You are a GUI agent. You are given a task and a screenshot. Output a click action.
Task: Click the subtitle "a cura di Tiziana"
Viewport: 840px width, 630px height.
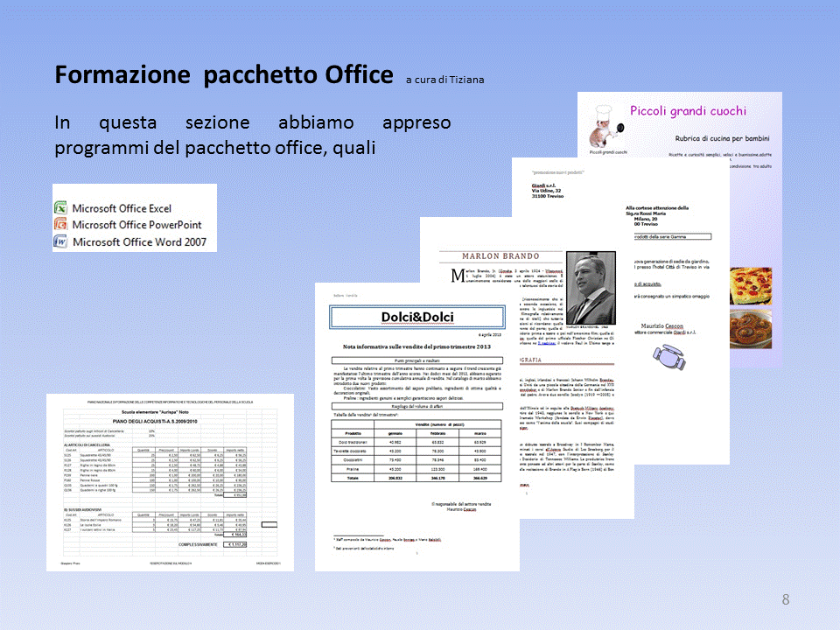click(x=444, y=80)
